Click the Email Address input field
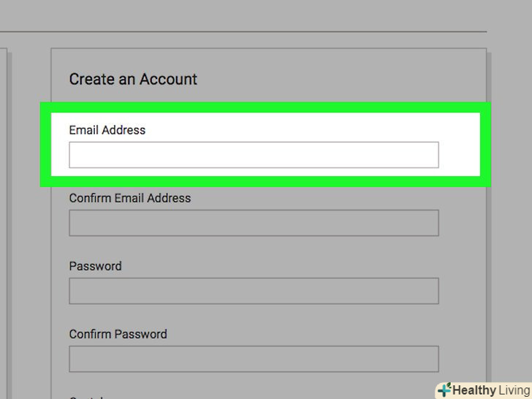Viewport: 532px width, 399px height. coord(254,155)
